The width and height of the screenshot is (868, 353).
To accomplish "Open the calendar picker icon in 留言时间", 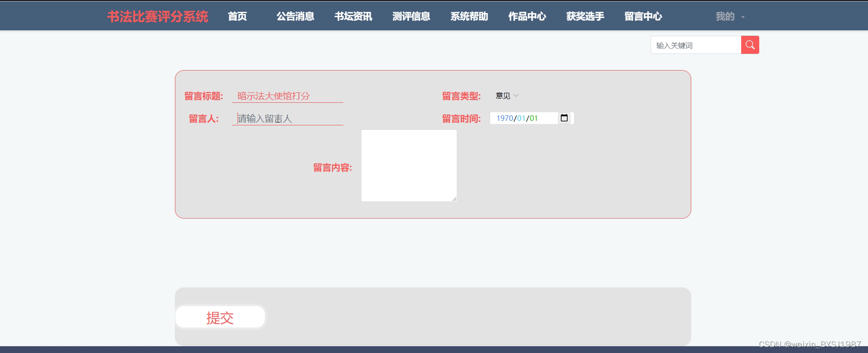I will (564, 118).
